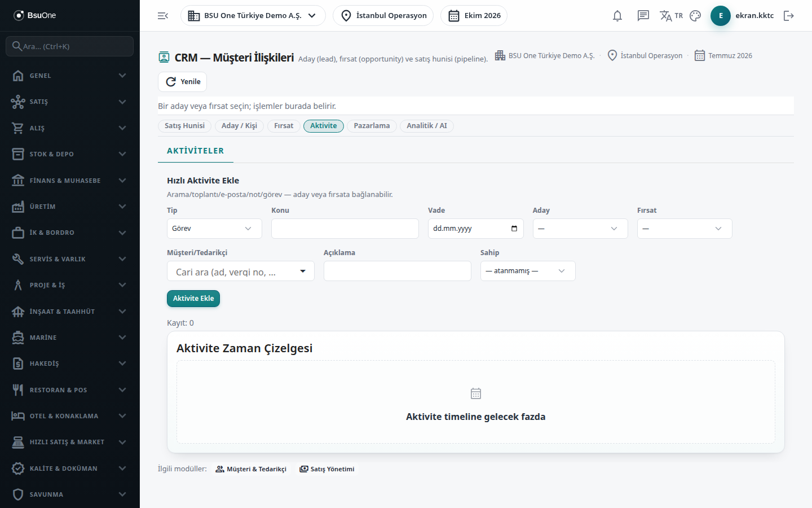Open user avatar E
Screen dimensions: 812x508
pyautogui.click(x=721, y=16)
